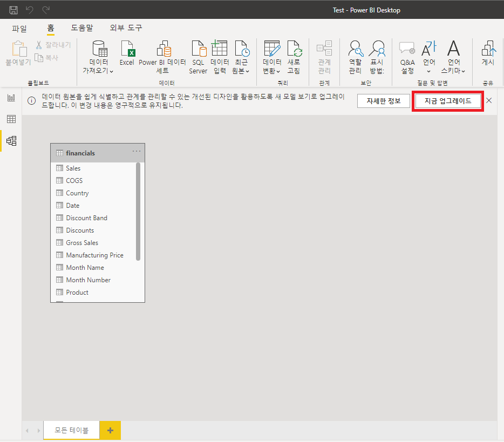This screenshot has width=504, height=442.
Task: Select Model view icon in sidebar
Action: 11,141
